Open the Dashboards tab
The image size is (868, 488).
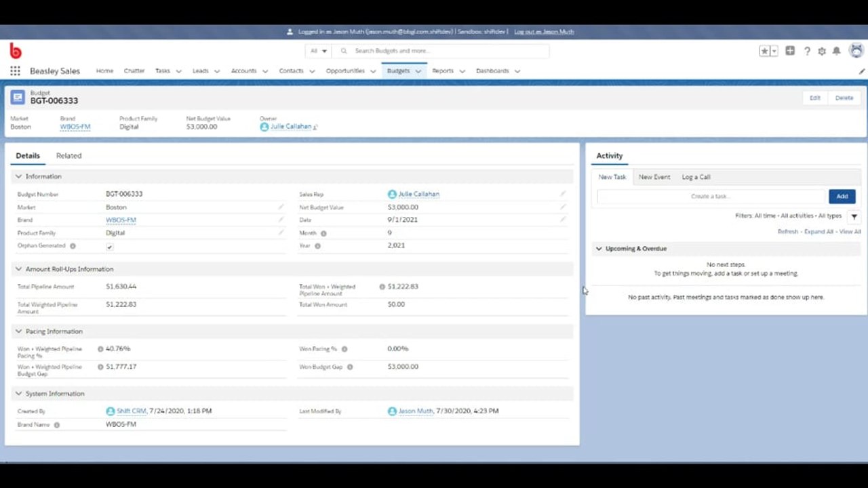492,70
